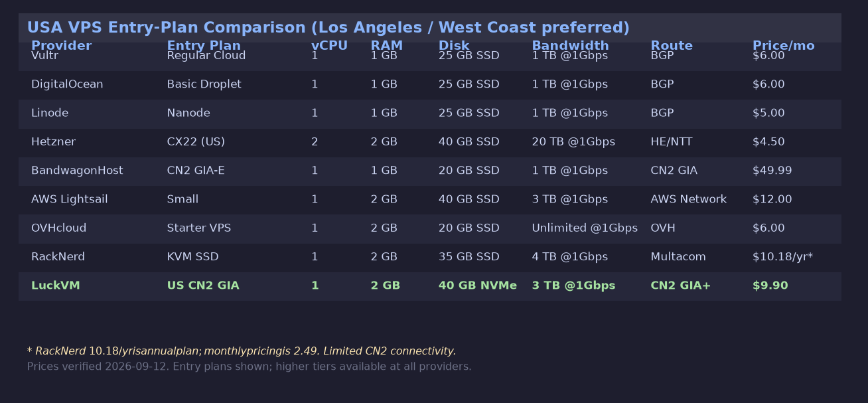868x403 pixels.
Task: Click the 40 GB NVMe disk cell
Action: pos(478,285)
